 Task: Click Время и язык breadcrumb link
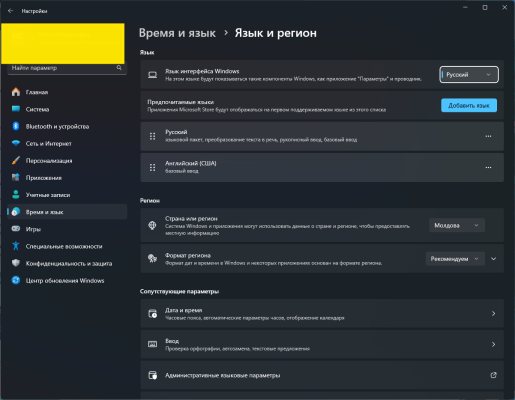(x=177, y=33)
